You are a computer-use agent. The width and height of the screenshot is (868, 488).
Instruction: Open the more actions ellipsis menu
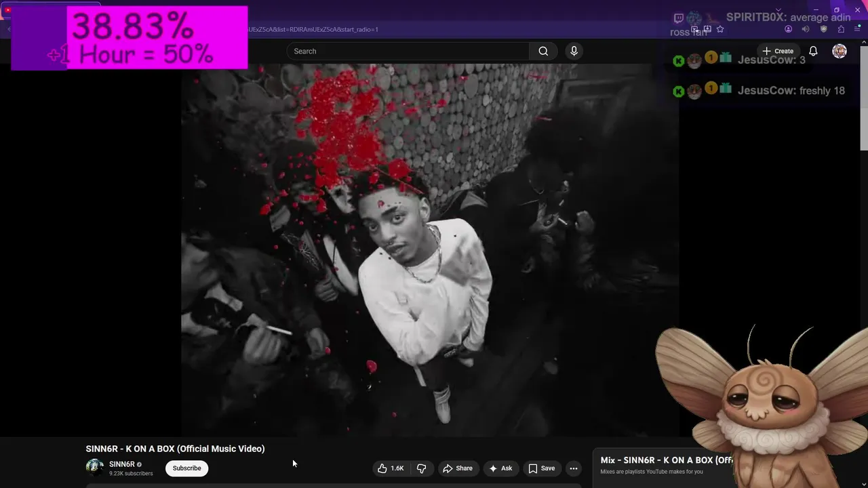coord(574,468)
